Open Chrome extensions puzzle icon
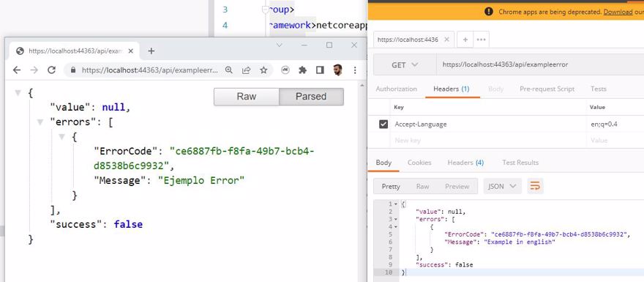The height and width of the screenshot is (282, 644). pos(303,70)
